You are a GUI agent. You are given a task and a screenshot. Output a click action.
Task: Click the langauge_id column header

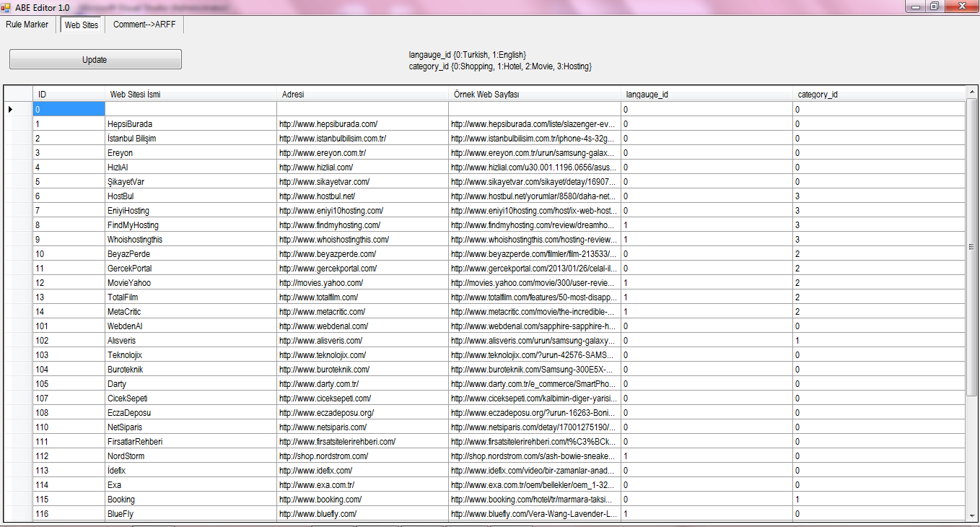(x=706, y=94)
